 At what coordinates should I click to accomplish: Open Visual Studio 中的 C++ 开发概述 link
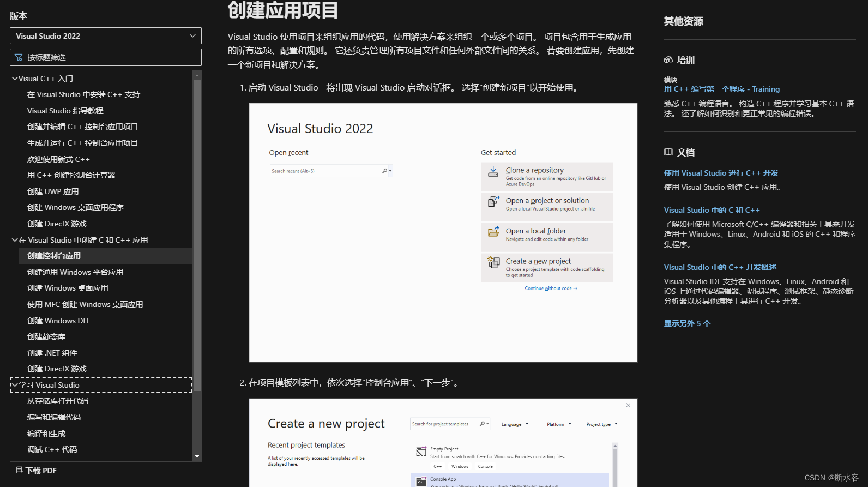[720, 267]
